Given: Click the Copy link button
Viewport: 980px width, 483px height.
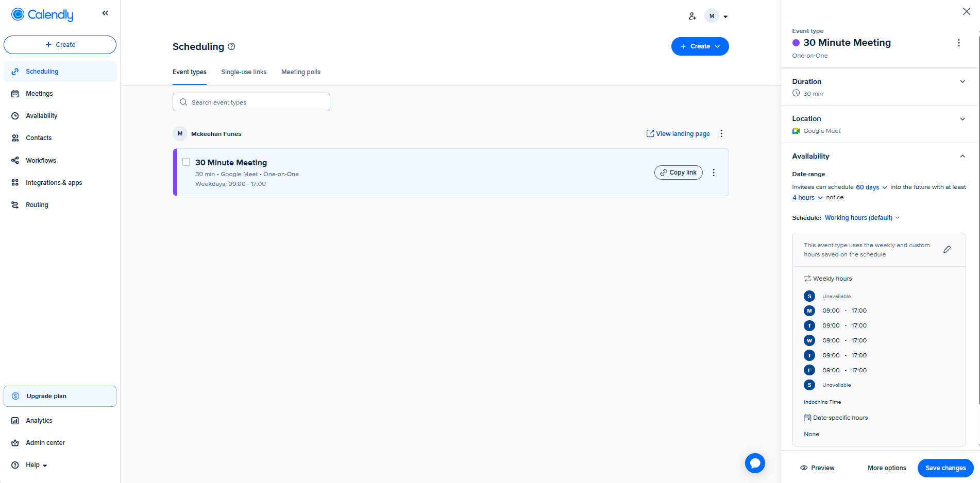Looking at the screenshot, I should click(x=678, y=173).
